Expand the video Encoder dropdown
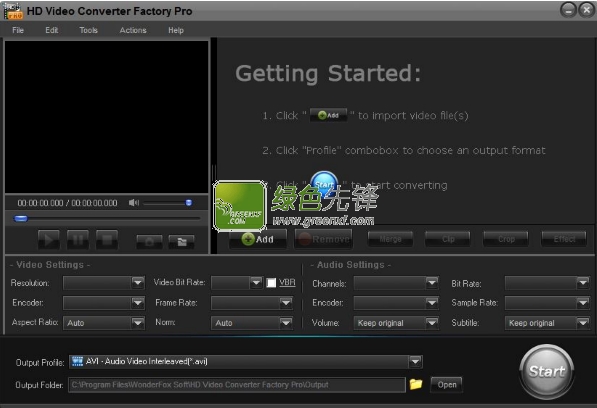This screenshot has height=408, width=597. point(137,303)
